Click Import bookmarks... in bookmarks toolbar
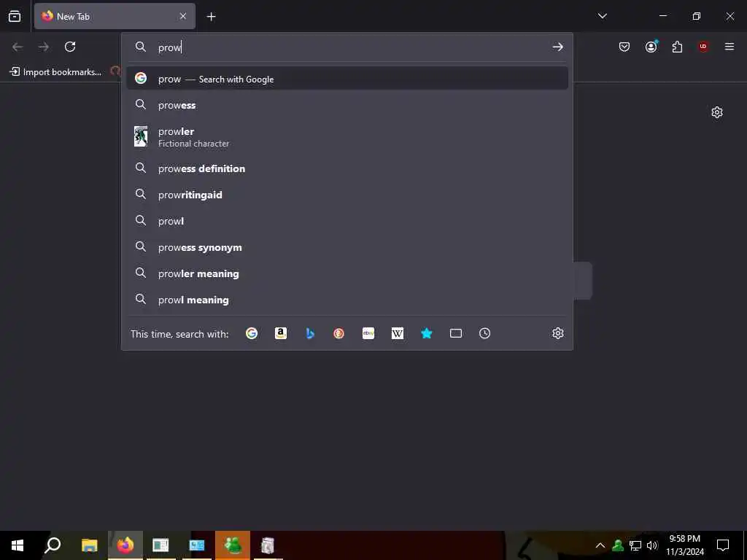Viewport: 747px width, 560px height. [55, 72]
